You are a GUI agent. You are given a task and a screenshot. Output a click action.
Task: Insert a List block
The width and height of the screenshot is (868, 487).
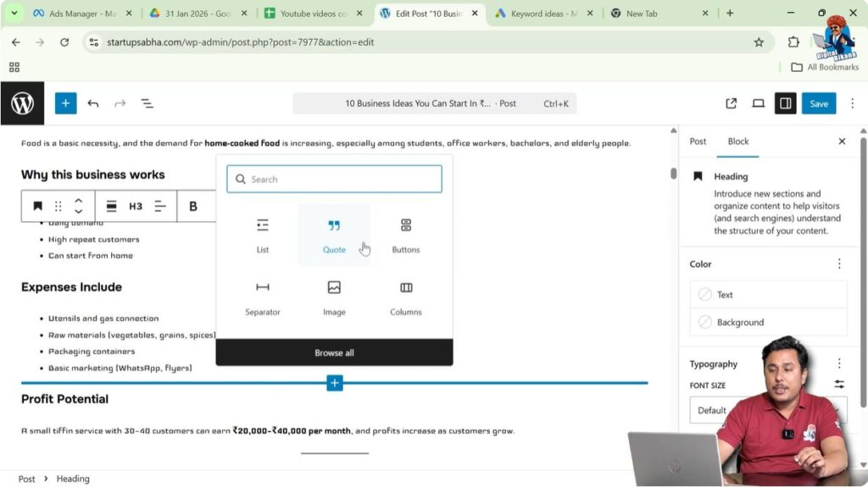tap(263, 235)
